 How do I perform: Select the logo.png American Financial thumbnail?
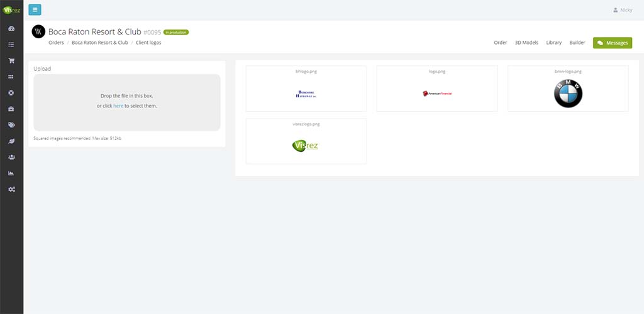pyautogui.click(x=437, y=89)
